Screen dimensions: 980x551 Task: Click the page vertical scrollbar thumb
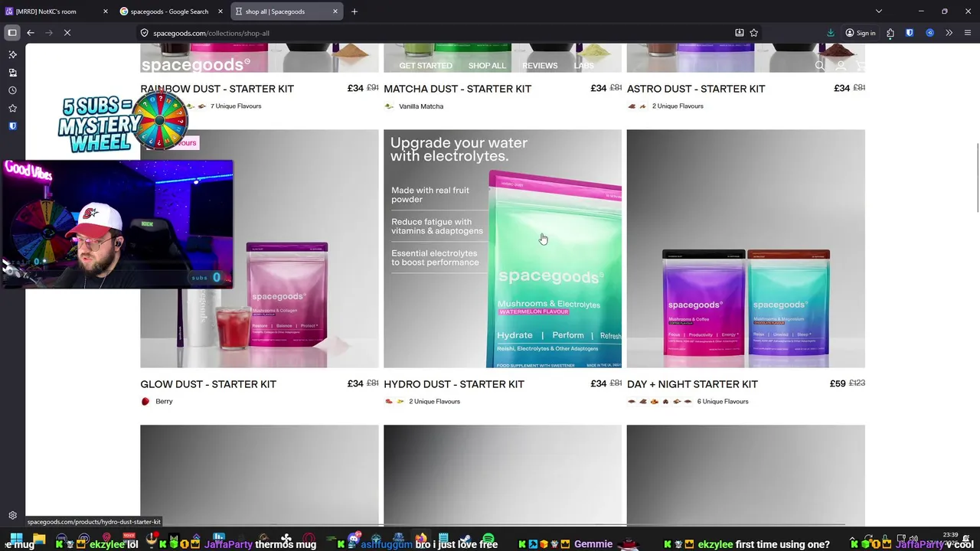tap(977, 178)
